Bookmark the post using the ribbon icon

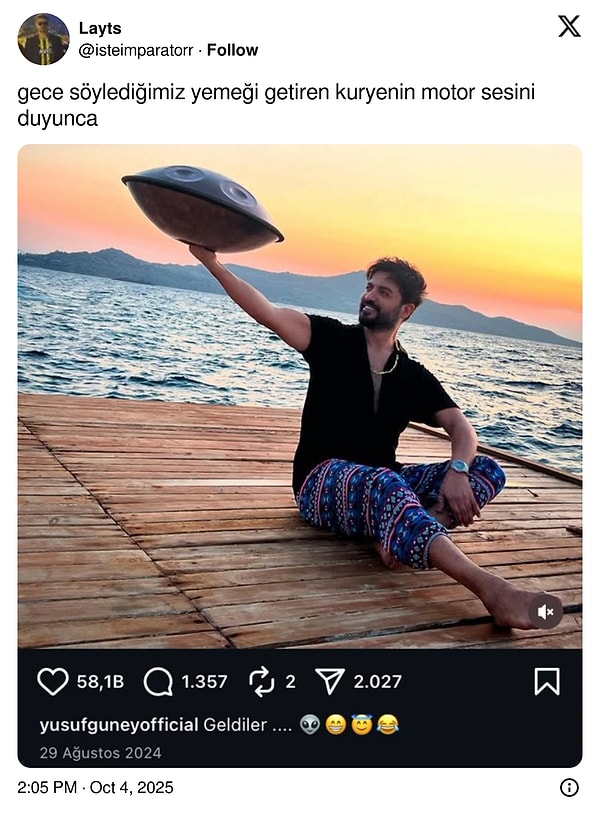tap(545, 681)
